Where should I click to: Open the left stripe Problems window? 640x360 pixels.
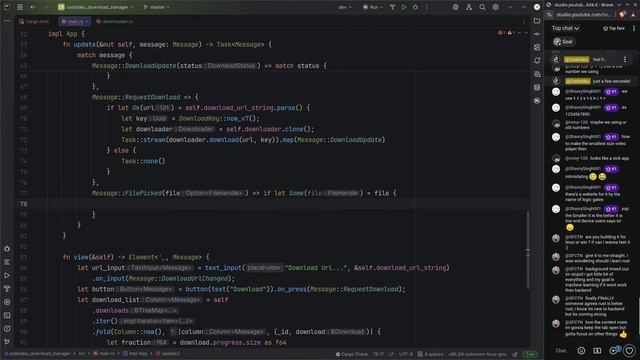[x=7, y=328]
